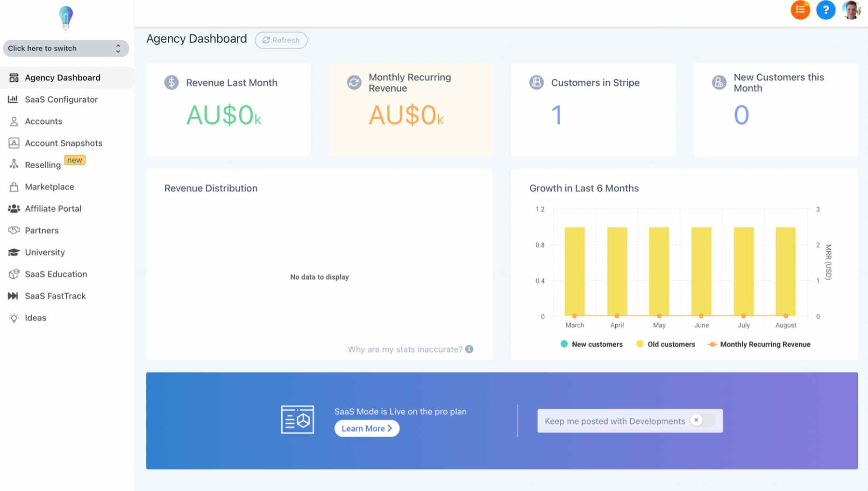This screenshot has height=491, width=868.
Task: Click the SaaS FastTrack fast-forward icon
Action: tap(13, 296)
